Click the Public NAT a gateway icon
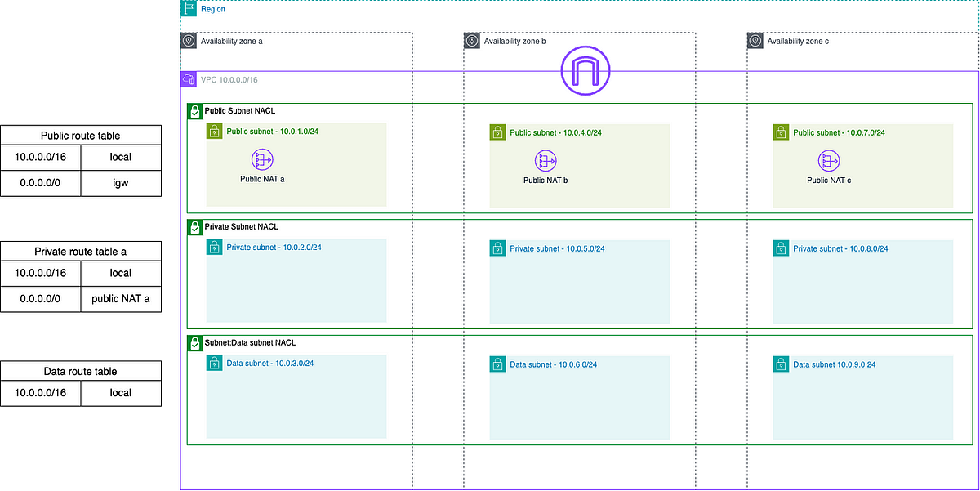This screenshot has width=980, height=491. pyautogui.click(x=261, y=160)
